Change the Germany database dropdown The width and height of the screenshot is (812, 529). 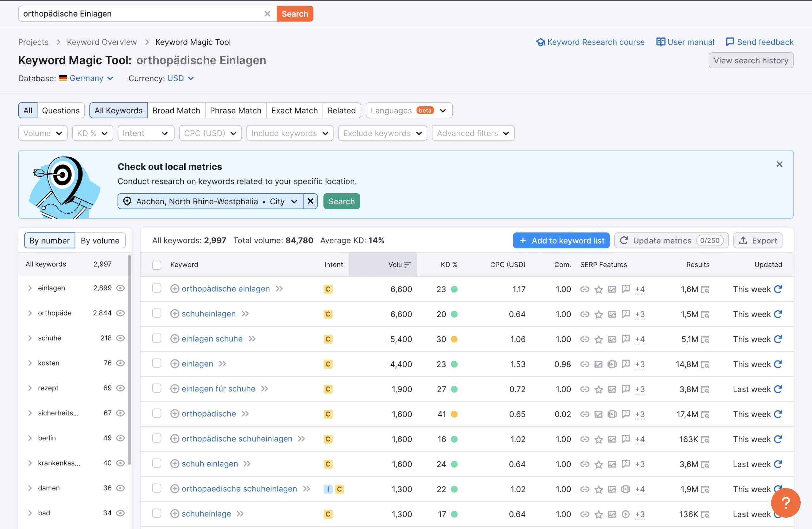pyautogui.click(x=87, y=78)
